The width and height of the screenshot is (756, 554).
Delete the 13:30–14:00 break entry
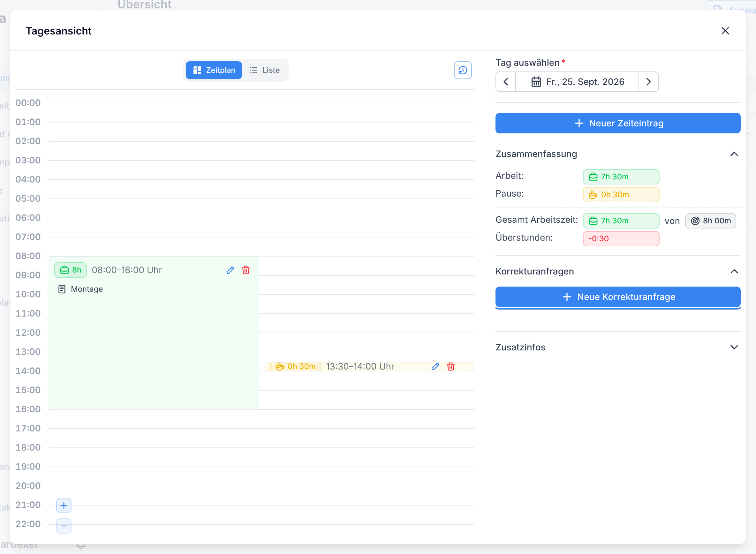(x=451, y=367)
